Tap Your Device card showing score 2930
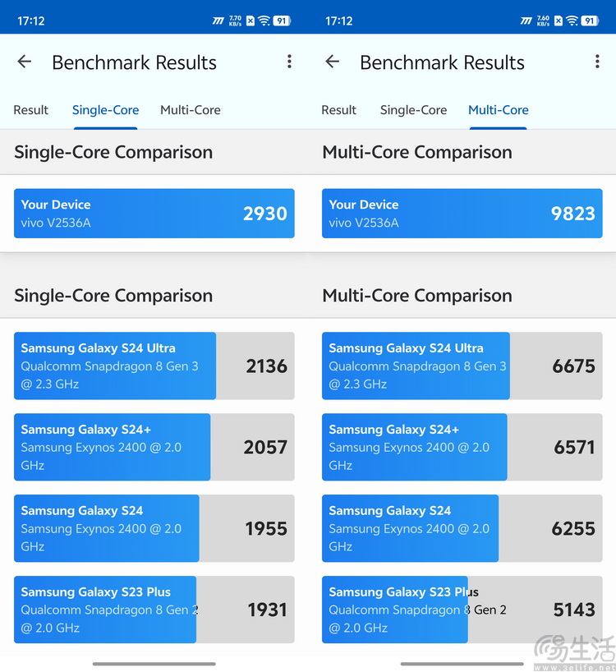Screen dimensions: 616x672 tap(154, 214)
